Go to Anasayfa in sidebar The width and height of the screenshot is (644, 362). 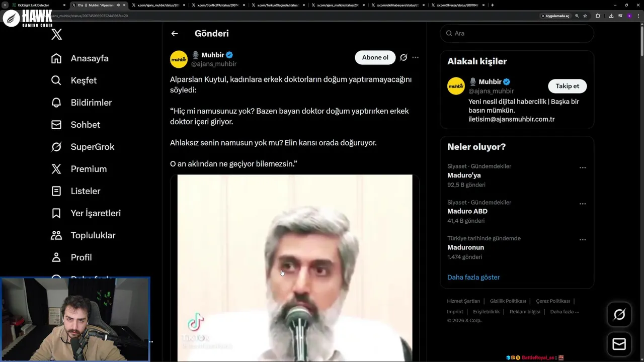click(80, 58)
